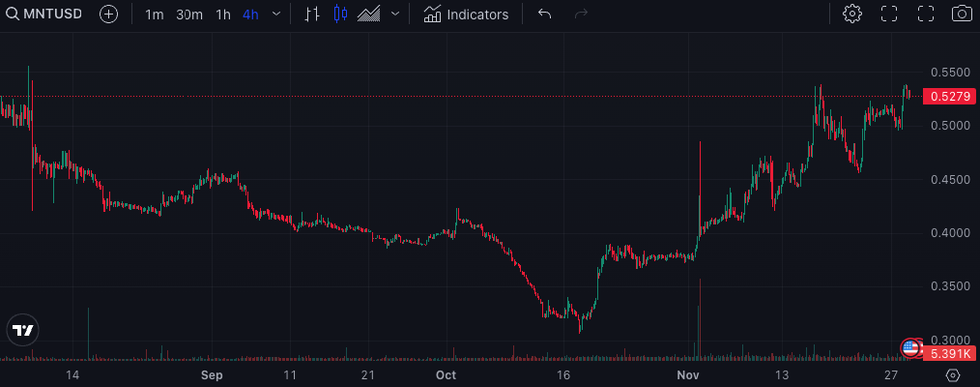Image resolution: width=980 pixels, height=387 pixels.
Task: Choose the Bars chart style icon
Action: pyautogui.click(x=312, y=14)
